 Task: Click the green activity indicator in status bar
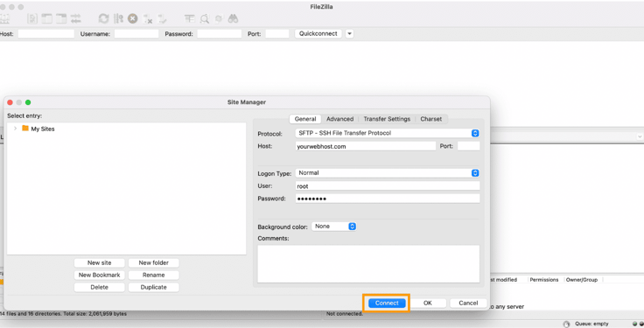635,324
